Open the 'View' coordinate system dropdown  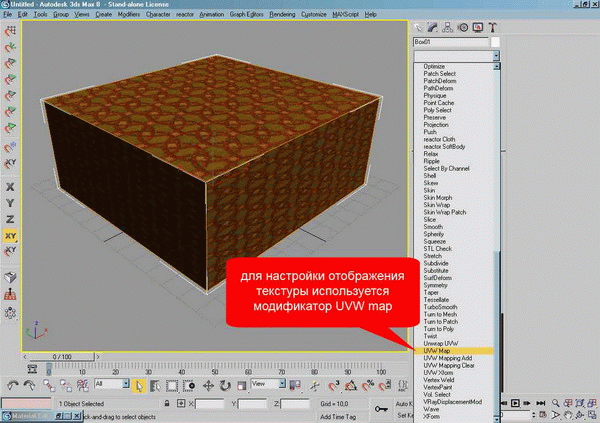(x=265, y=384)
